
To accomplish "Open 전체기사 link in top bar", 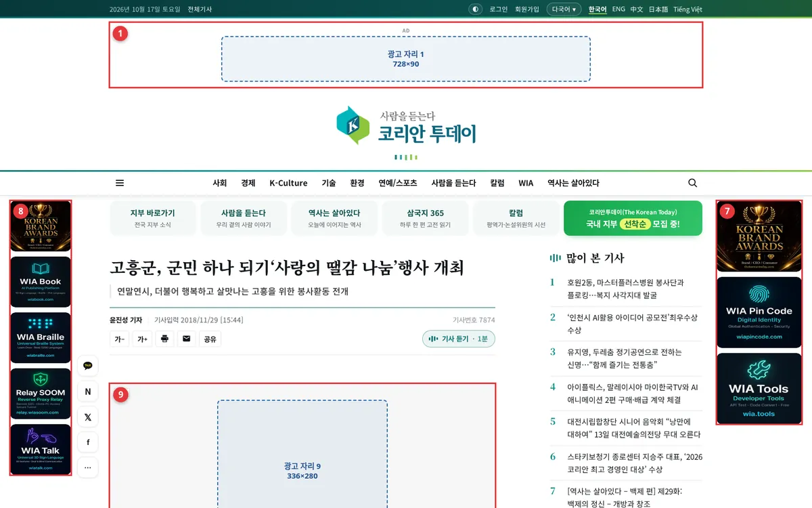I will pos(200,9).
